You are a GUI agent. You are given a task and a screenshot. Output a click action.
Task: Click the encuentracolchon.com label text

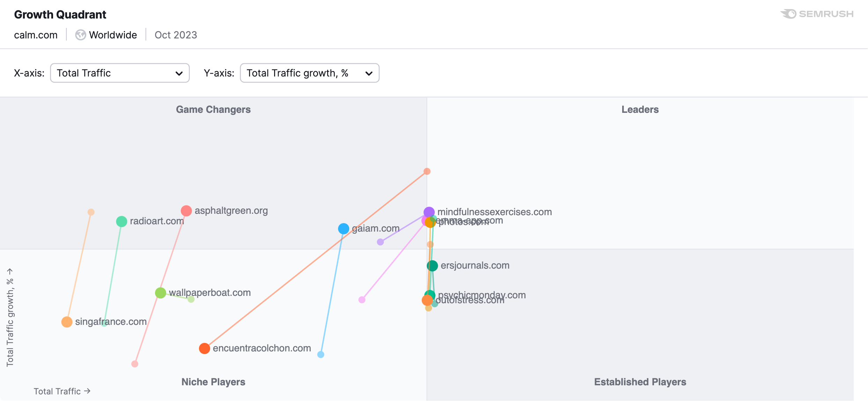click(262, 348)
